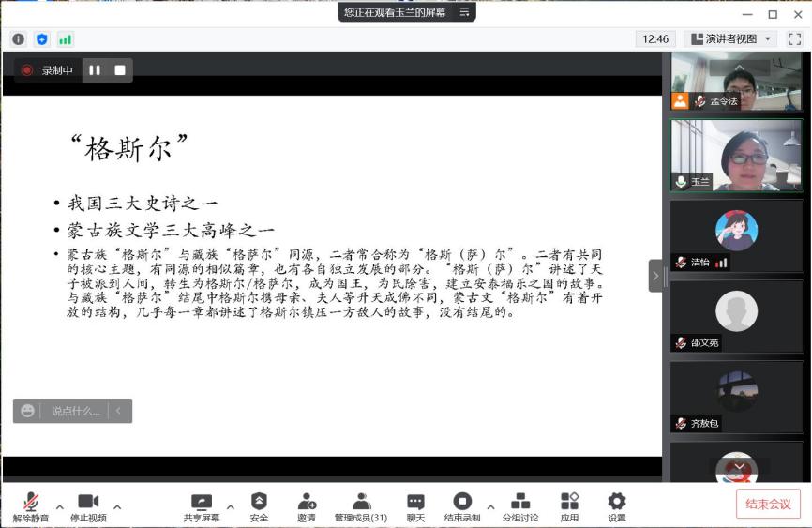
Task: Click the Invite (邀请) icon
Action: click(x=307, y=506)
